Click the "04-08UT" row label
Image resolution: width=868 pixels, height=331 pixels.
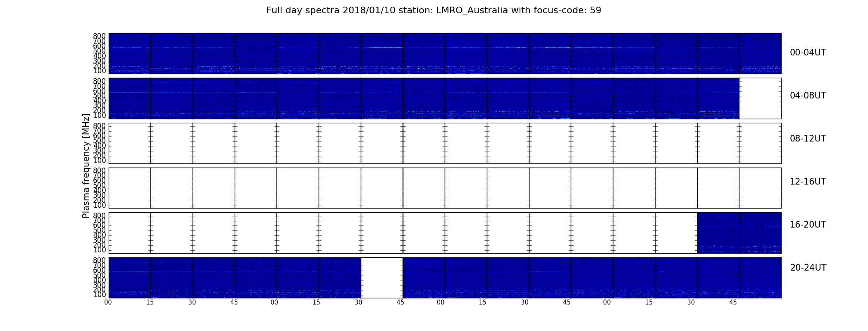(808, 96)
